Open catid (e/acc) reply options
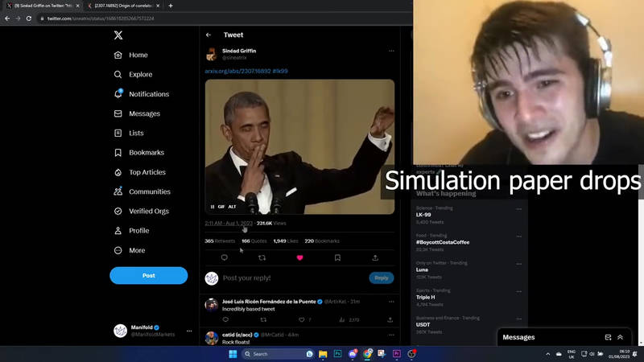 click(x=391, y=335)
